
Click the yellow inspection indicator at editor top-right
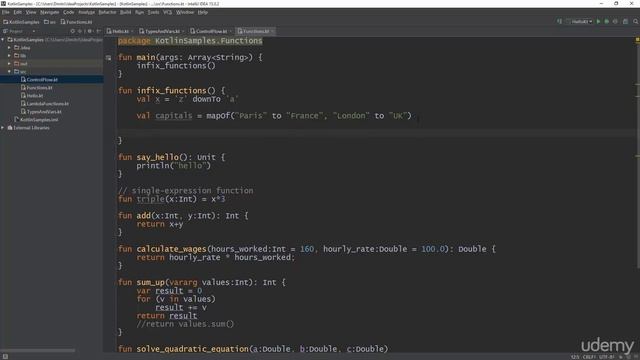pyautogui.click(x=637, y=40)
